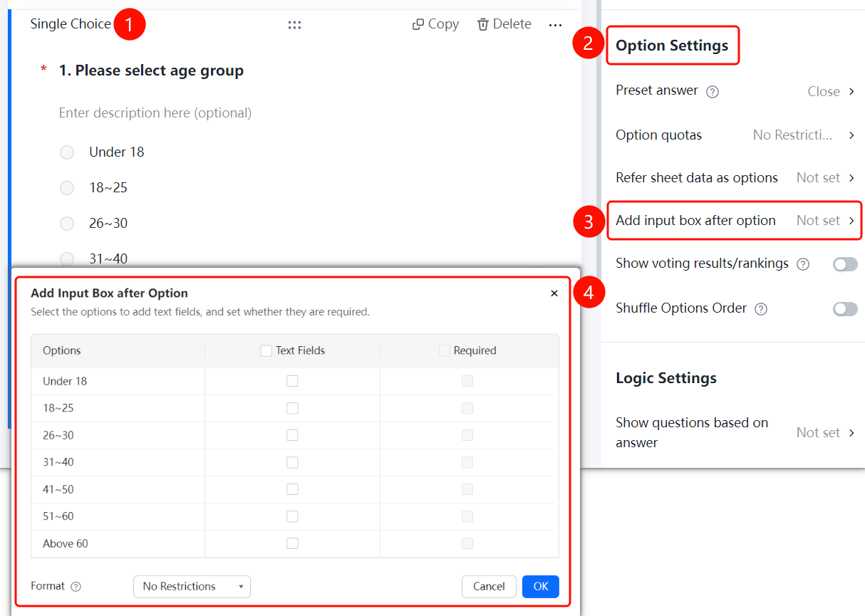Open the three-dot more options menu
This screenshot has height=616, width=865.
click(556, 25)
